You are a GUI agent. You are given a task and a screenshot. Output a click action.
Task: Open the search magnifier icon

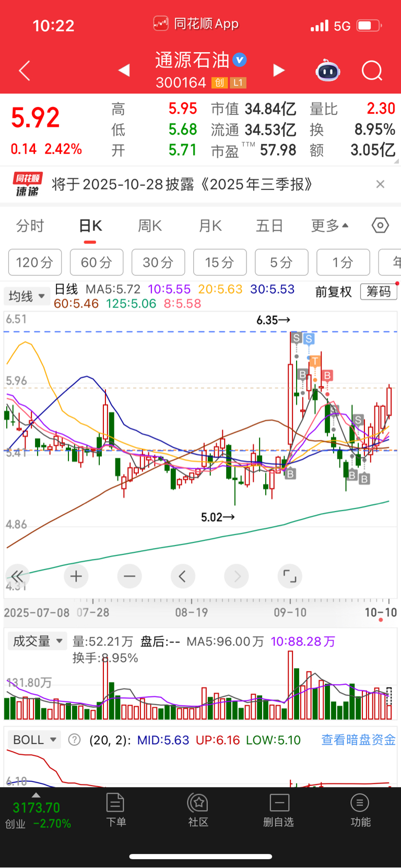point(372,70)
